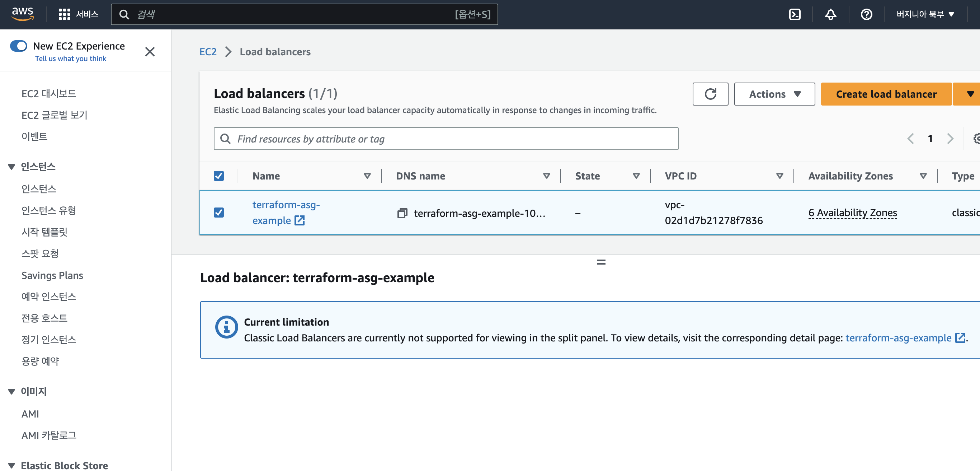Collapse the 인스턴스 sidebar section
This screenshot has height=471, width=980.
11,167
